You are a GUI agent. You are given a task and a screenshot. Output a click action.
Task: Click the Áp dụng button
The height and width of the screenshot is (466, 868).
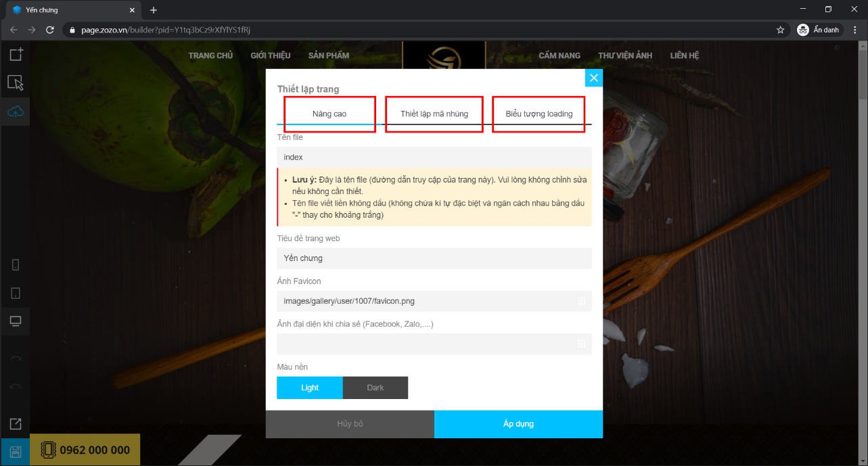coord(518,424)
